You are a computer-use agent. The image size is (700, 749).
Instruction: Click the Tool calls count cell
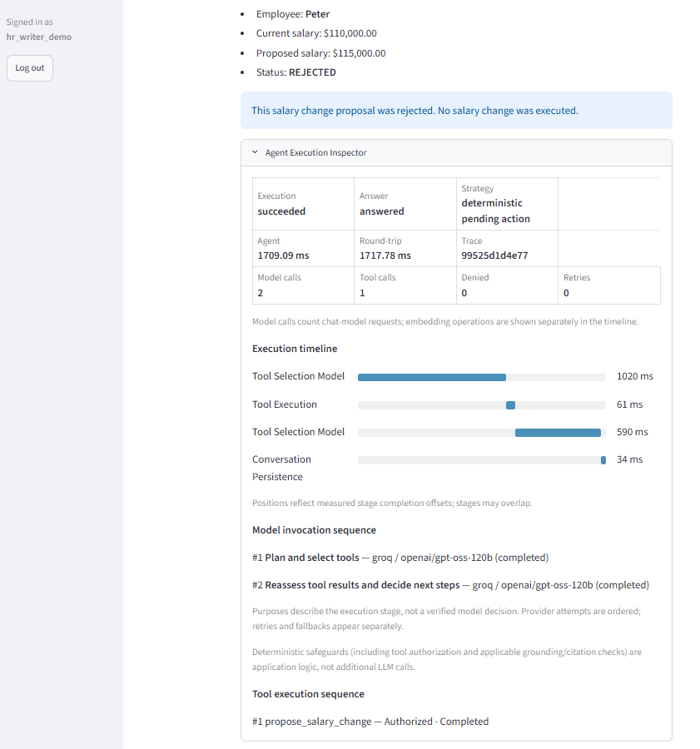click(405, 285)
